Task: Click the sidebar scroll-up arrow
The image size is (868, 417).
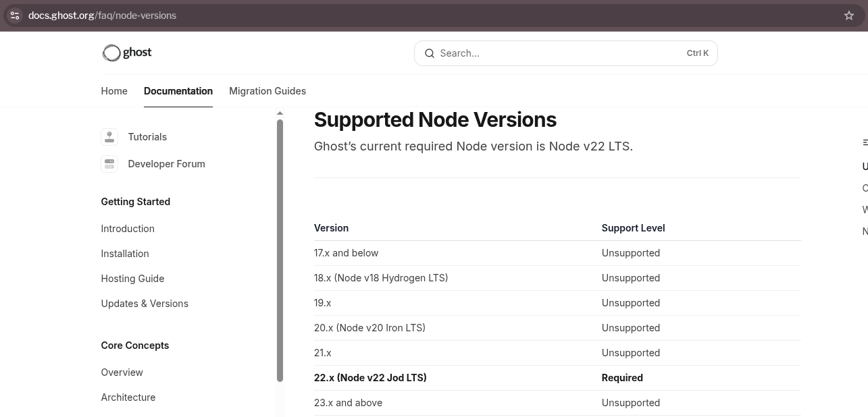Action: tap(280, 113)
